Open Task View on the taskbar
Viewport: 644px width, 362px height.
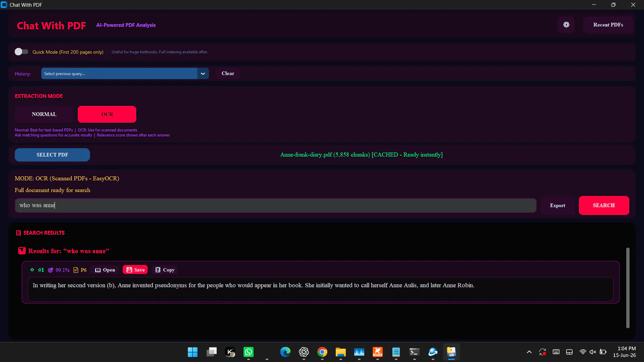pos(211,352)
